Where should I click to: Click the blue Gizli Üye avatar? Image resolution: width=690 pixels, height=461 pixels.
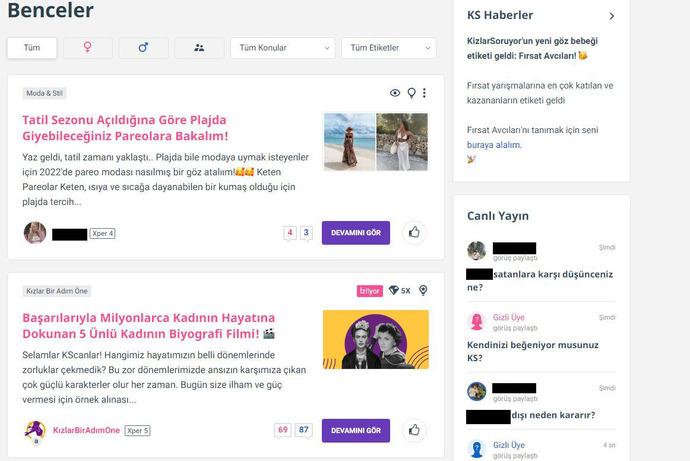[x=477, y=449]
